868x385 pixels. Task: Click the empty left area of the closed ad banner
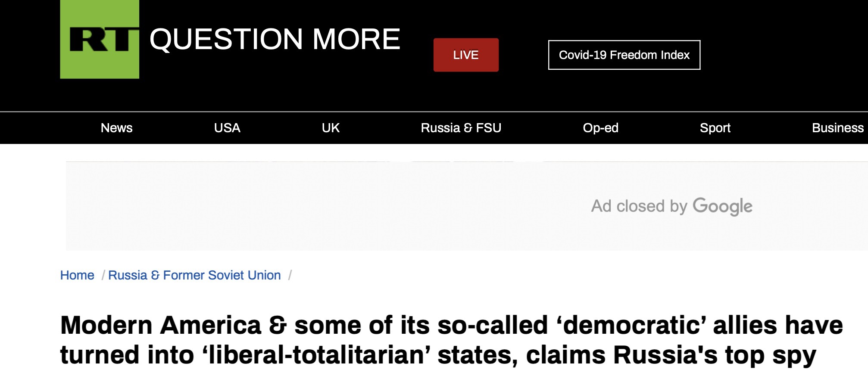[259, 206]
